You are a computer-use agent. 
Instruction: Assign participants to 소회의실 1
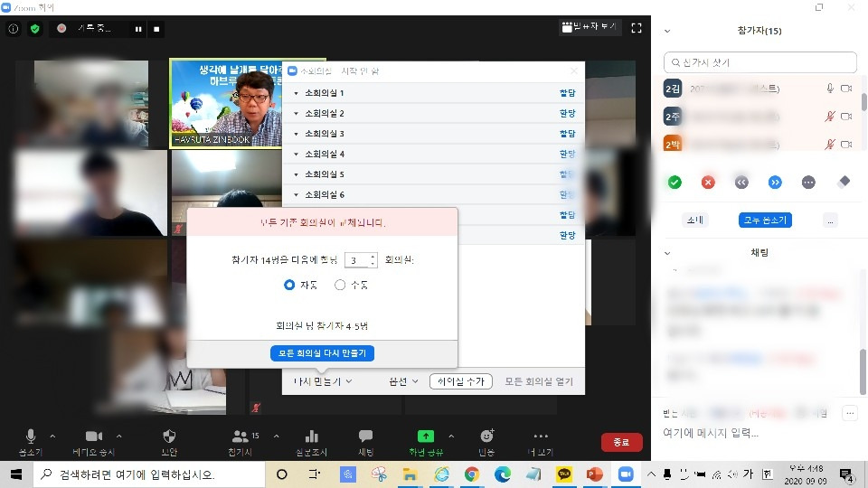click(x=568, y=93)
